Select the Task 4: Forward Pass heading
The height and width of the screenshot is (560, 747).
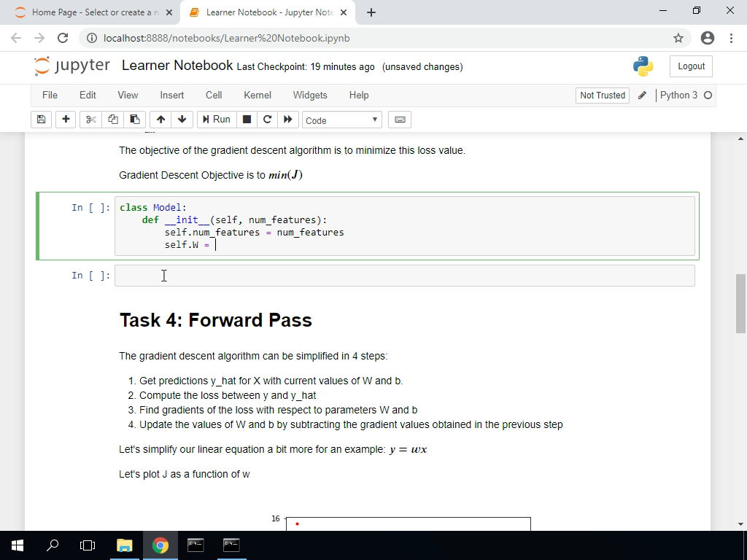click(x=216, y=320)
